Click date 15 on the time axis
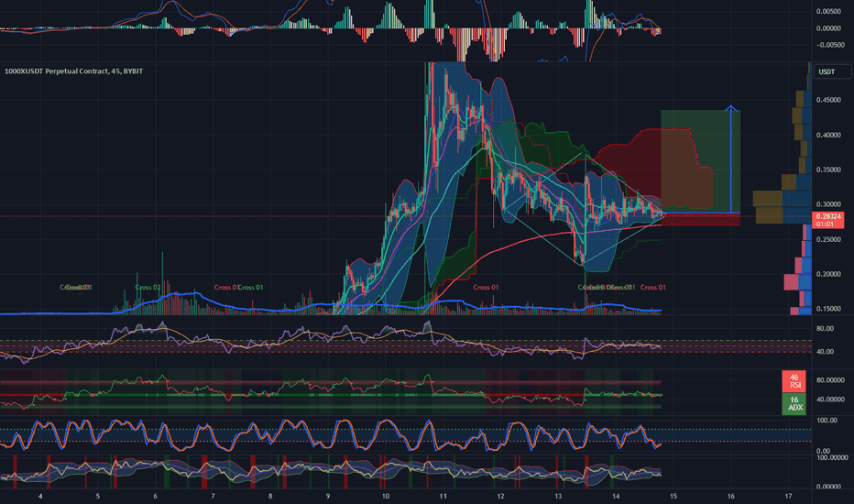This screenshot has height=504, width=854. click(673, 497)
